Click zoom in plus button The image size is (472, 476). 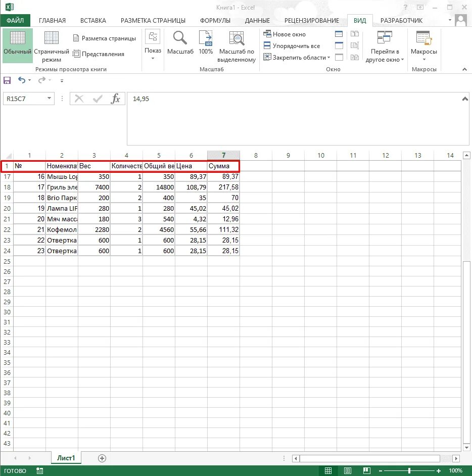438,470
